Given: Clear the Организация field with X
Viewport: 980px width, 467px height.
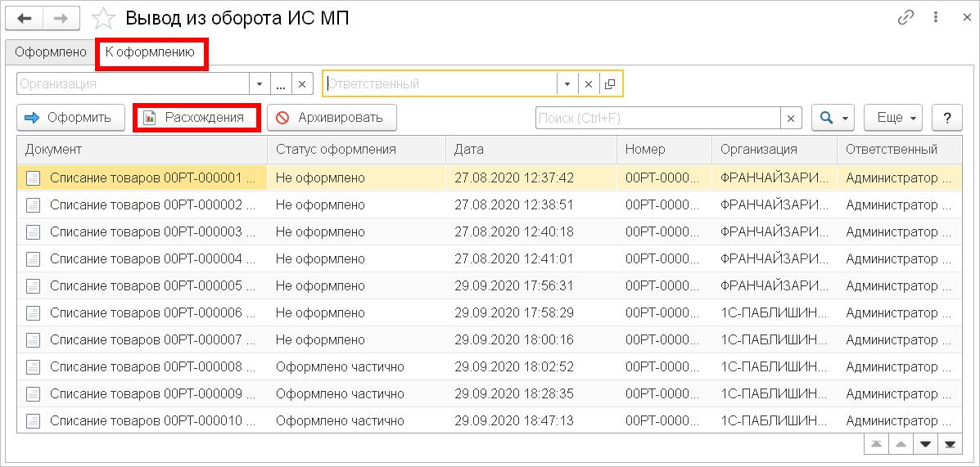Looking at the screenshot, I should [x=301, y=83].
